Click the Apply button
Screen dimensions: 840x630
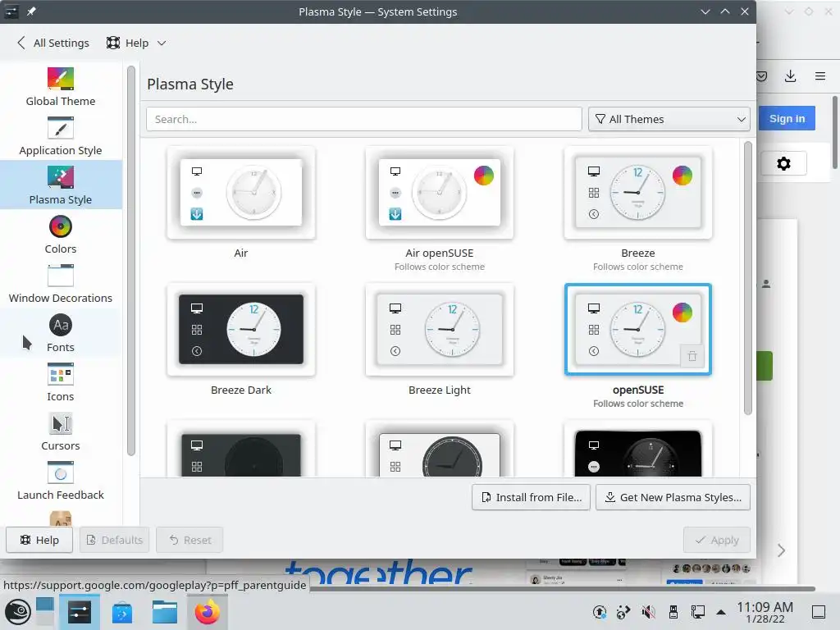(717, 540)
